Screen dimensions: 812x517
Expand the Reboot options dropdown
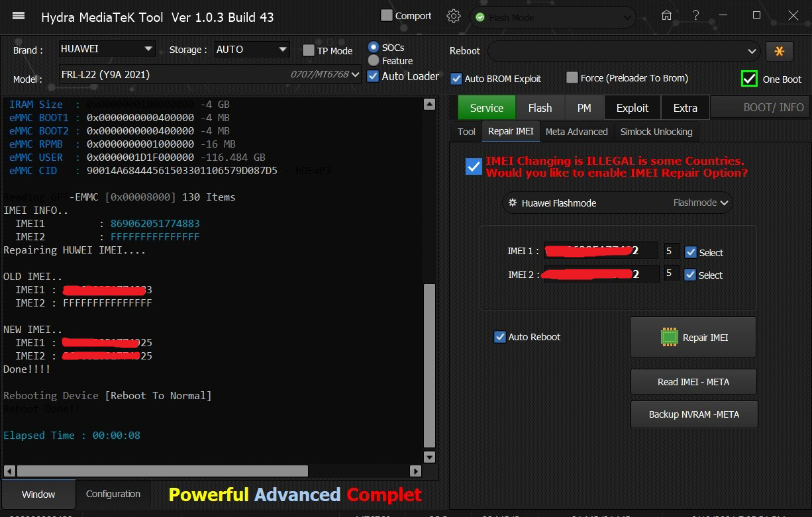[752, 51]
